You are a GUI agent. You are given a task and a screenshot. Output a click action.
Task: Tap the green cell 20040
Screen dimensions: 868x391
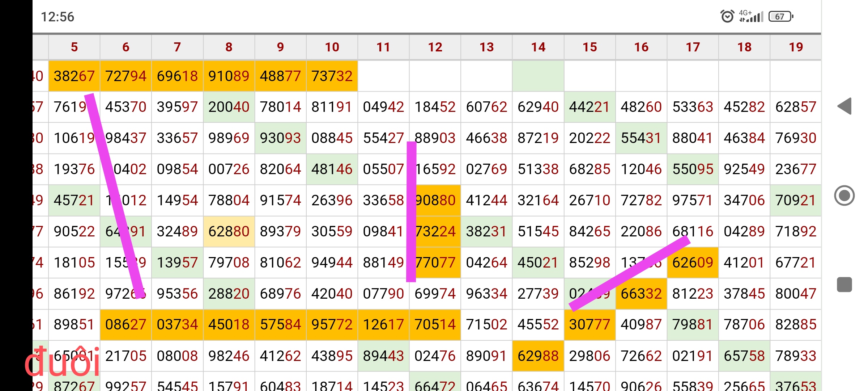click(x=229, y=107)
